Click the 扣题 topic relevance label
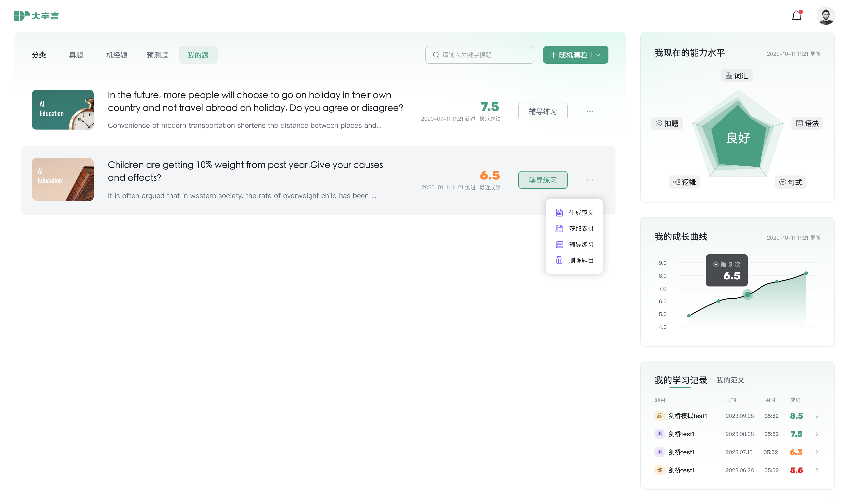 click(x=667, y=123)
